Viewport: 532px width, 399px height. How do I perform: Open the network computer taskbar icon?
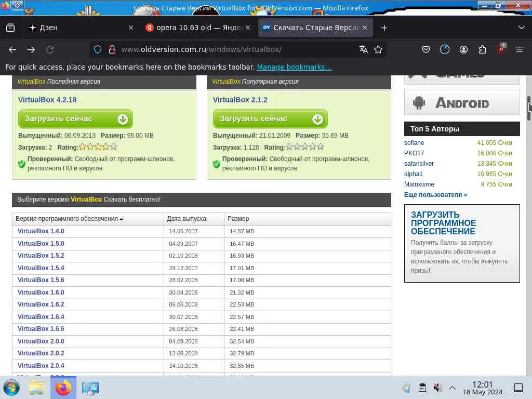pos(90,388)
